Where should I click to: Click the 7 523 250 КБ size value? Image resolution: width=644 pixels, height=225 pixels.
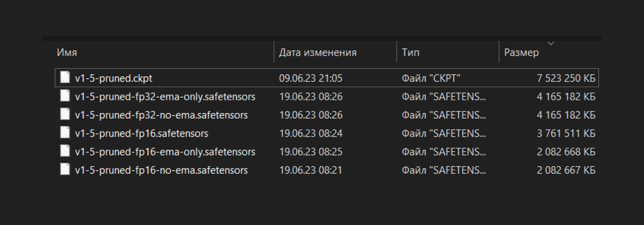tap(566, 78)
